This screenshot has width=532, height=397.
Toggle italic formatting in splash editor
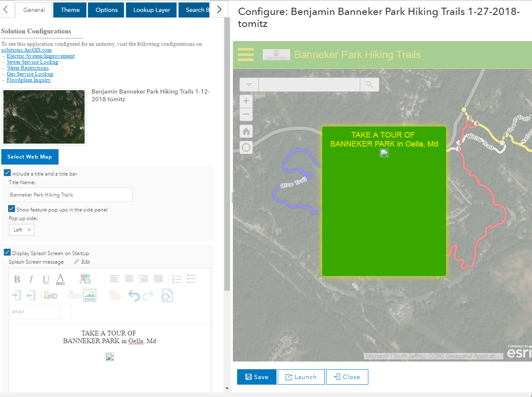31,279
